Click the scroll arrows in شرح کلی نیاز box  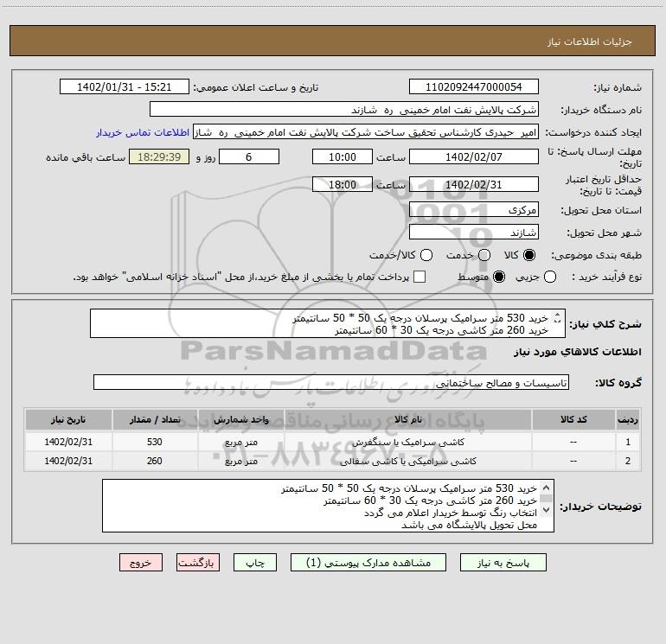[558, 317]
